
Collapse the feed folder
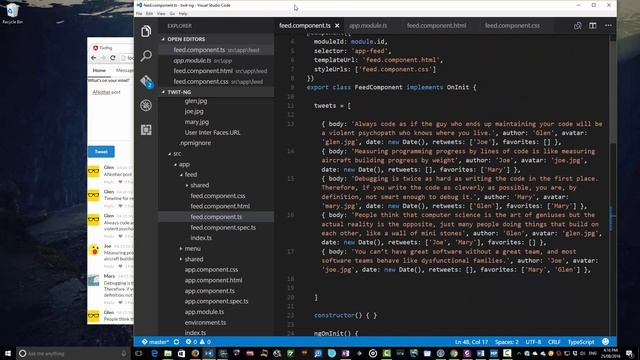182,175
